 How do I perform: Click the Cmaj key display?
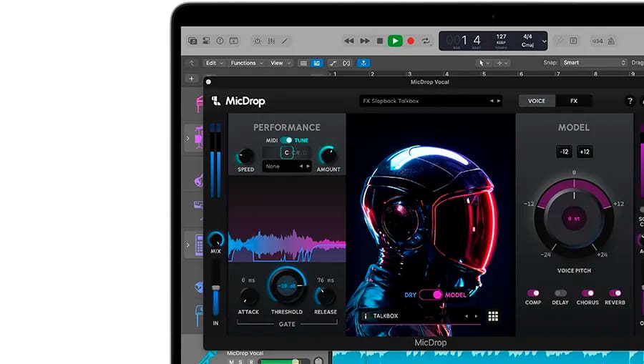[528, 45]
